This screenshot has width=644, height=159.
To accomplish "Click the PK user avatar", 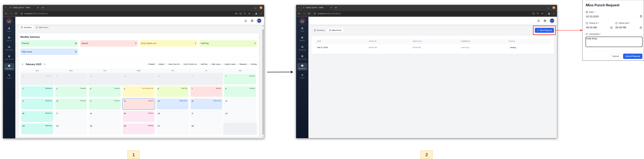I will click(x=259, y=21).
